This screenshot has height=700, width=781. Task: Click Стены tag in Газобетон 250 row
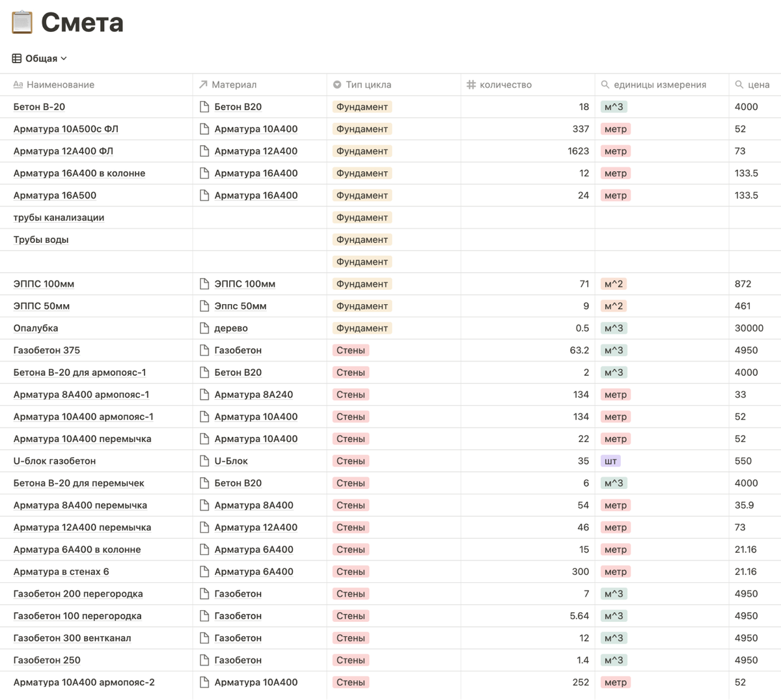351,660
